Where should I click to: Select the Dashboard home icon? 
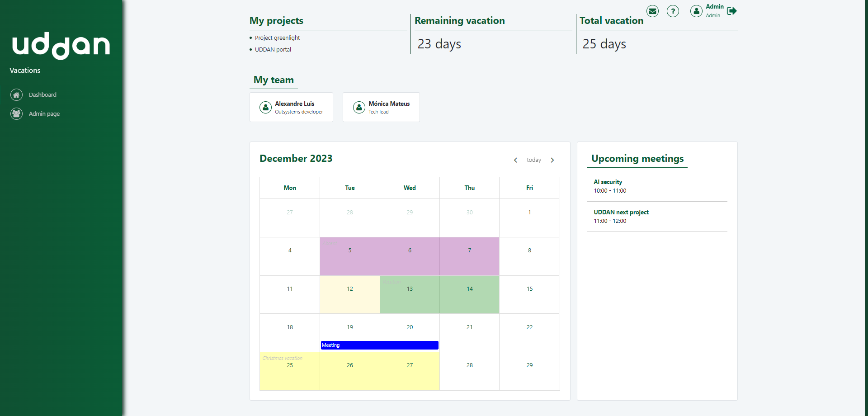coord(16,95)
